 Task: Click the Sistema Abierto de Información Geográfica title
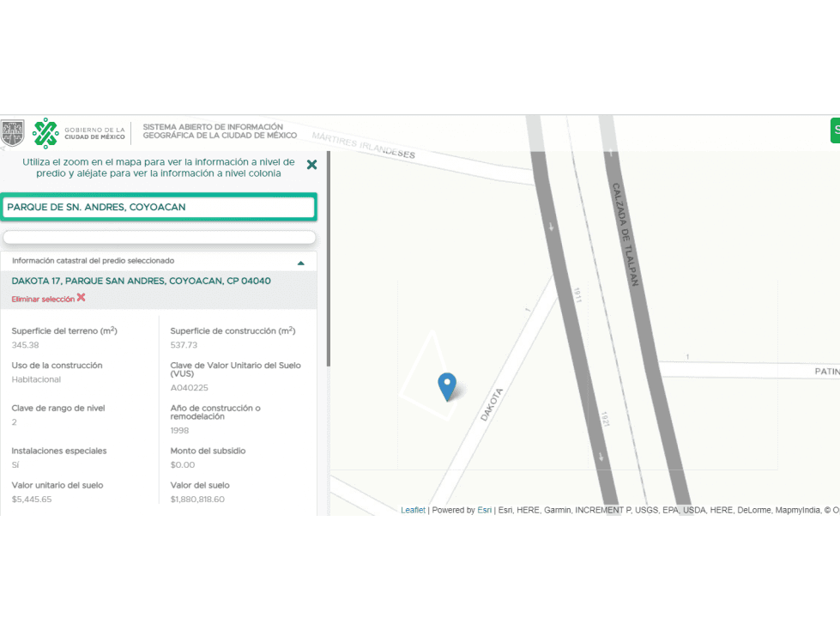tap(220, 131)
